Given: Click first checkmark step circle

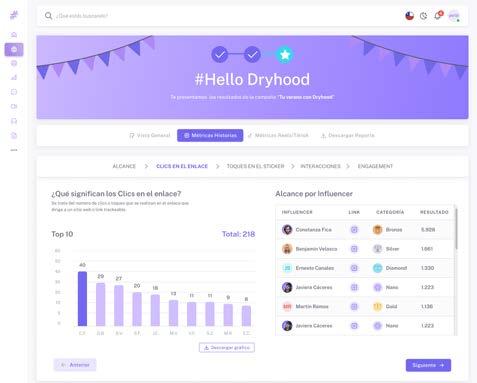Looking at the screenshot, I should pos(220,54).
